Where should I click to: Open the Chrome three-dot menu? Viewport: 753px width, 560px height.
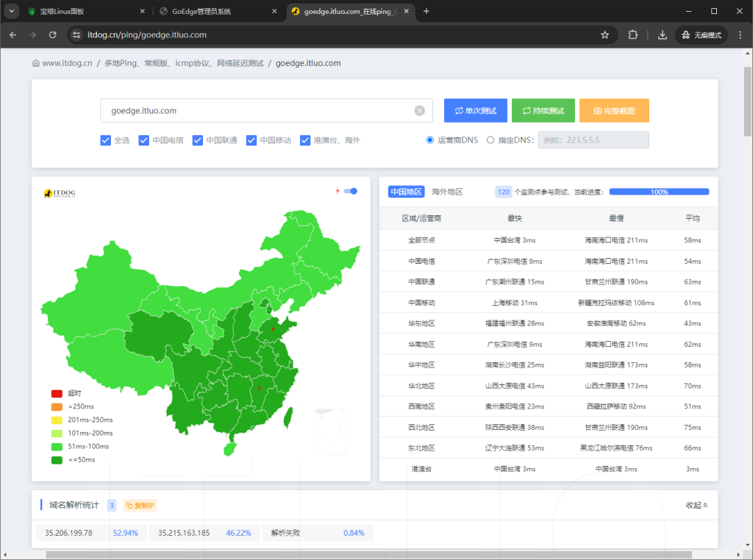tap(738, 35)
